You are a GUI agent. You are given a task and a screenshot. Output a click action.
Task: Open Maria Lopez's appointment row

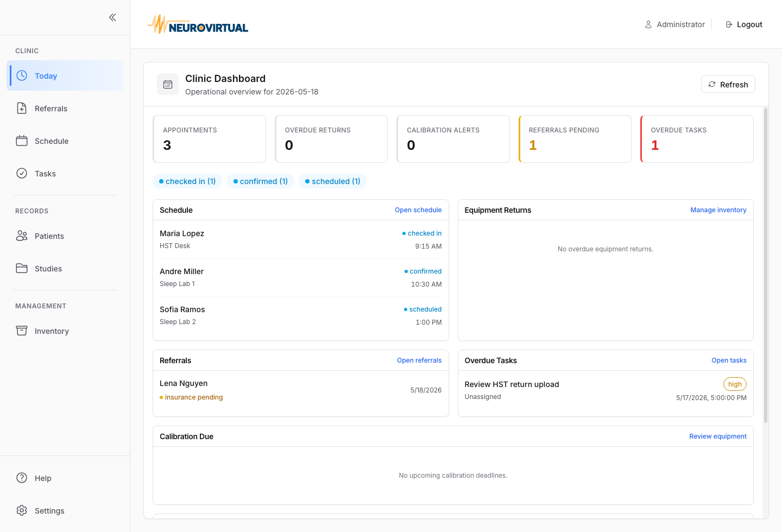coord(301,239)
